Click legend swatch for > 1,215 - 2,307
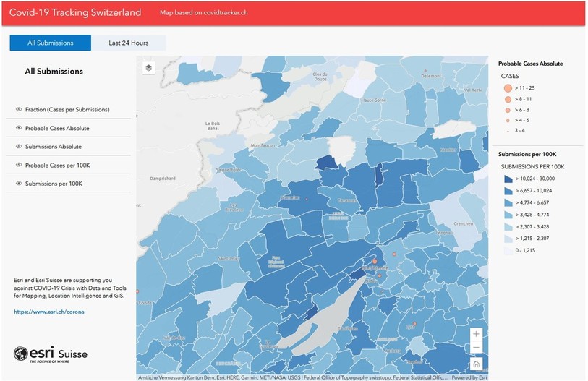Viewport: 588px width, 381px height. click(x=508, y=239)
